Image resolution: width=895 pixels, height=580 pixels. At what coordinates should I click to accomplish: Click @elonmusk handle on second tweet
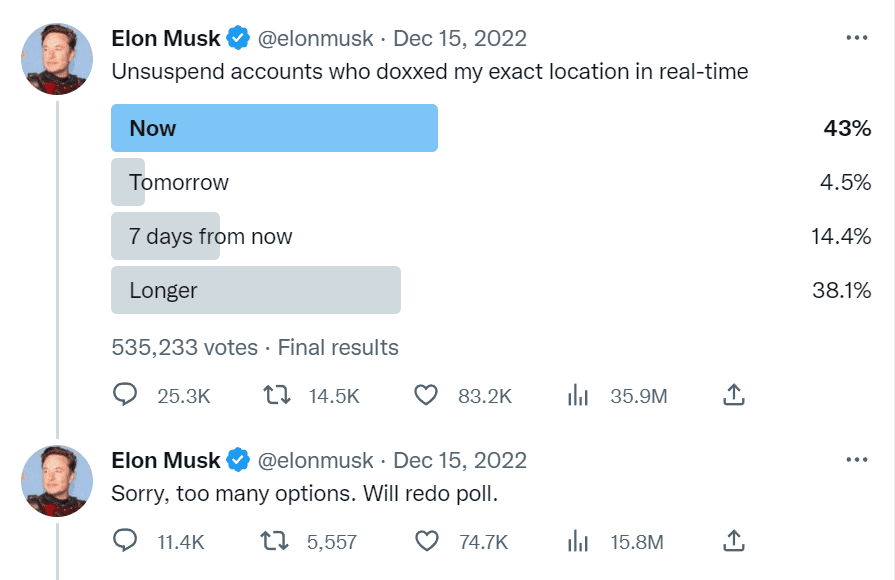[x=315, y=461]
